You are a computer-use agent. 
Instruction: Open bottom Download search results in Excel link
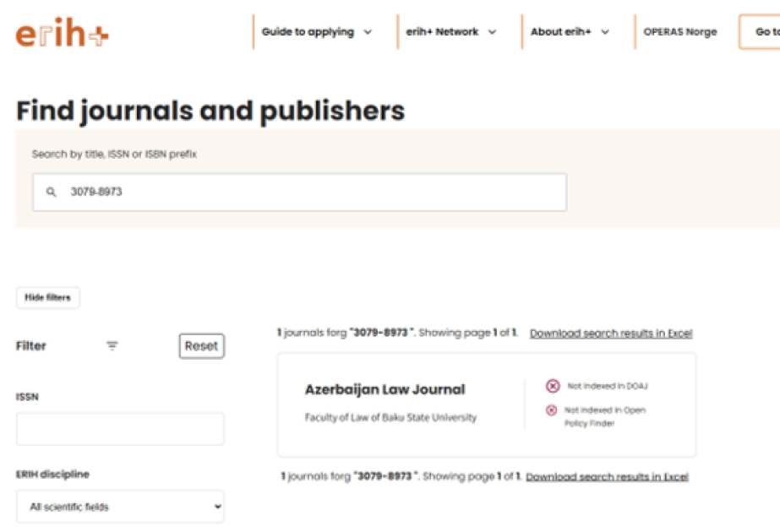click(x=607, y=477)
